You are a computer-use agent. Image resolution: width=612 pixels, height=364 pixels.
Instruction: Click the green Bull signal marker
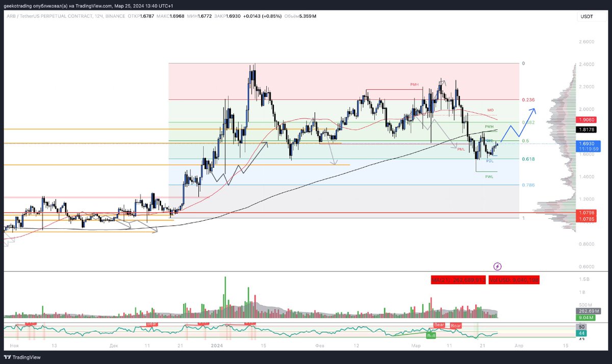pos(431,335)
